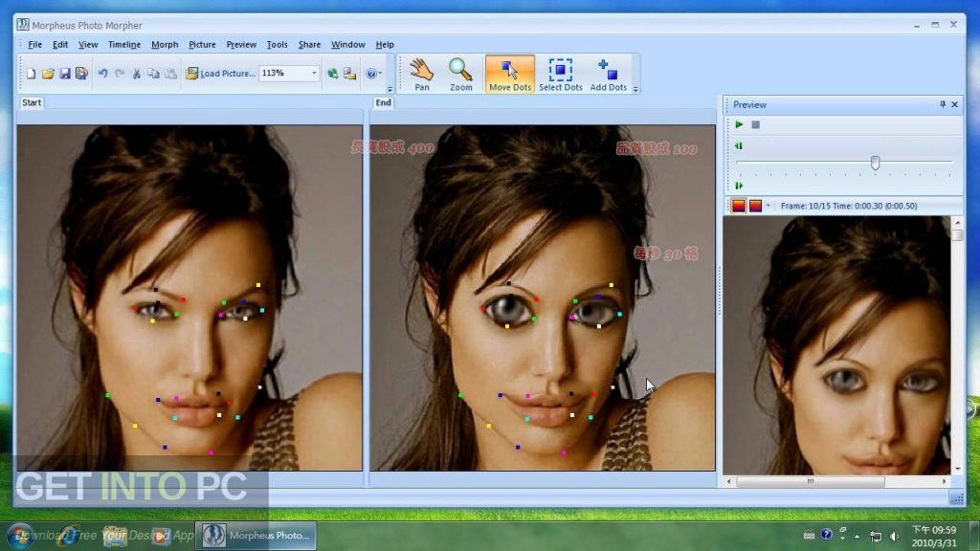The width and height of the screenshot is (980, 551).
Task: Save the current project
Action: click(x=64, y=73)
